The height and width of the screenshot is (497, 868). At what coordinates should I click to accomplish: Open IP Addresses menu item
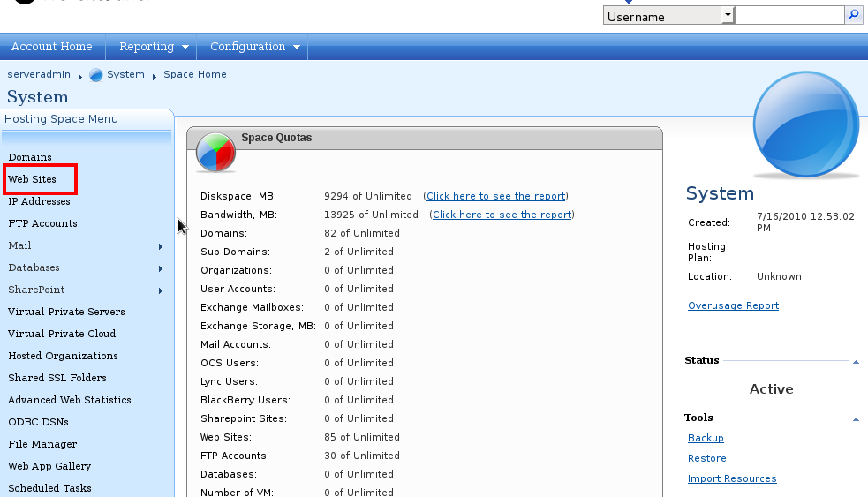tap(40, 201)
